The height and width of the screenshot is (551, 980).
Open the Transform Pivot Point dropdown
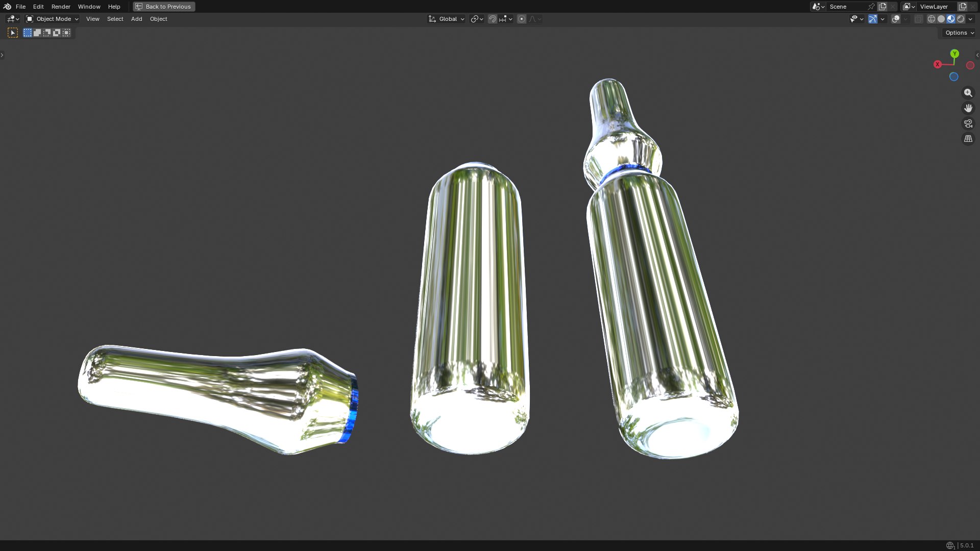click(477, 19)
